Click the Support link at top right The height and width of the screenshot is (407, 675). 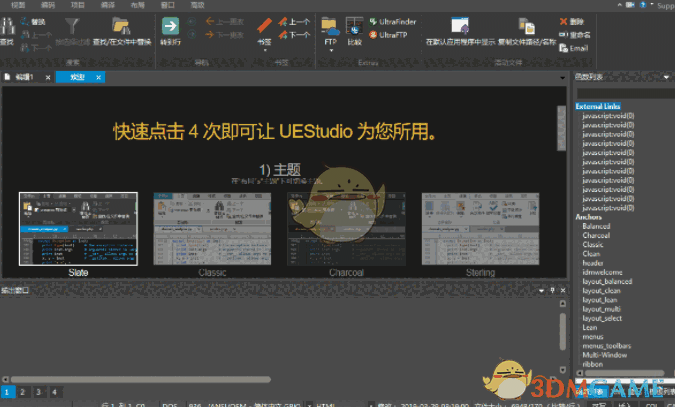(x=666, y=6)
